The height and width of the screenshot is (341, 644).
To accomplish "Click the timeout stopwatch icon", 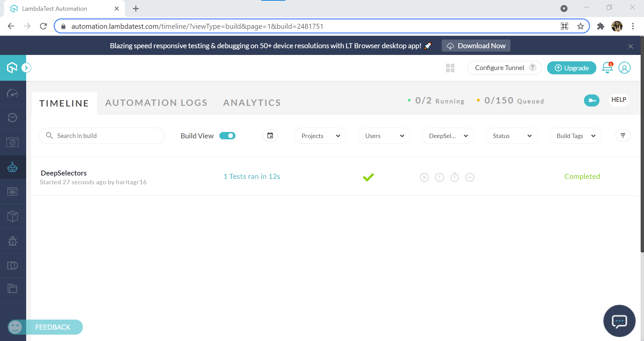I will 454,177.
